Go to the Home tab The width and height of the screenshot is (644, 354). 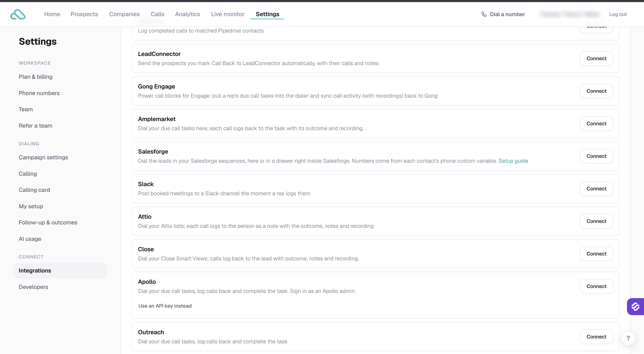pyautogui.click(x=52, y=14)
